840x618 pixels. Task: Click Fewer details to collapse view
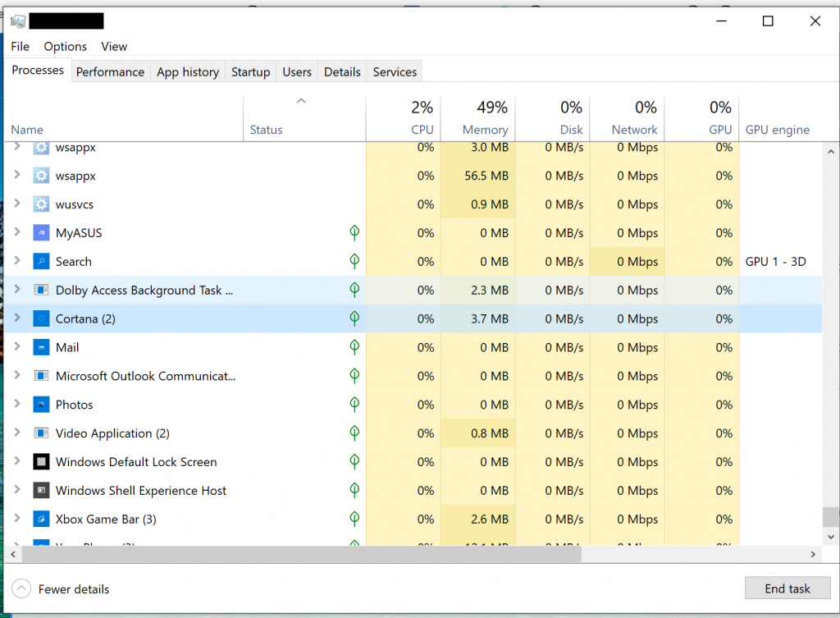(61, 589)
